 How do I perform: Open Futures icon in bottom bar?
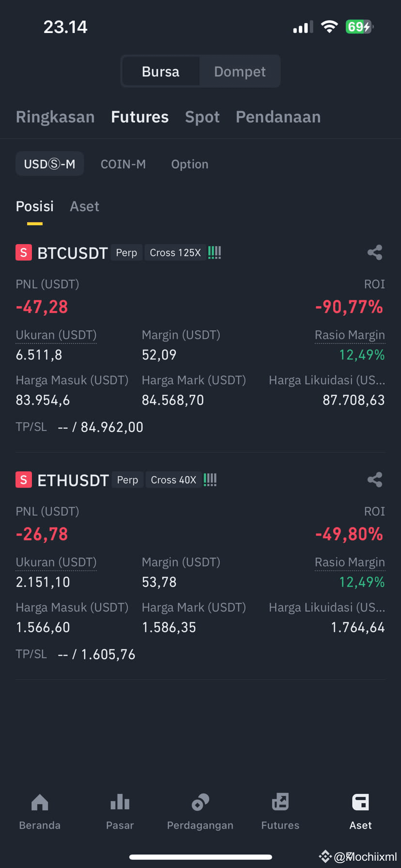(x=280, y=803)
